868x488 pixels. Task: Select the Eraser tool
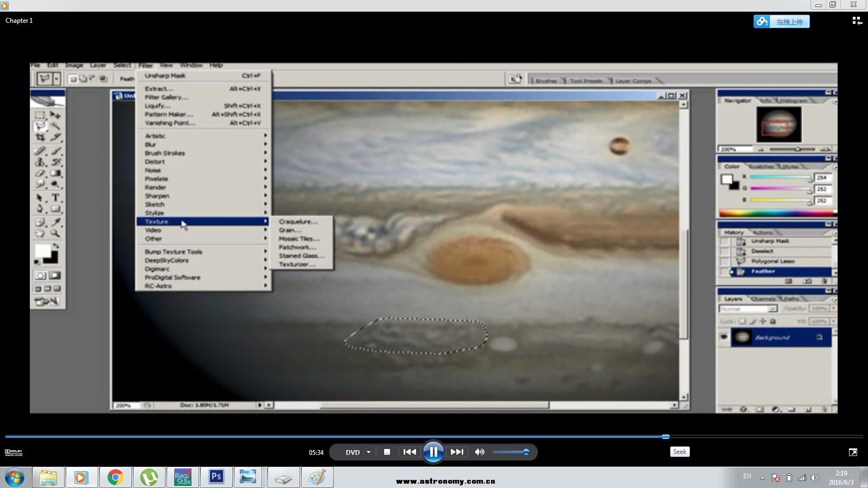(x=40, y=174)
